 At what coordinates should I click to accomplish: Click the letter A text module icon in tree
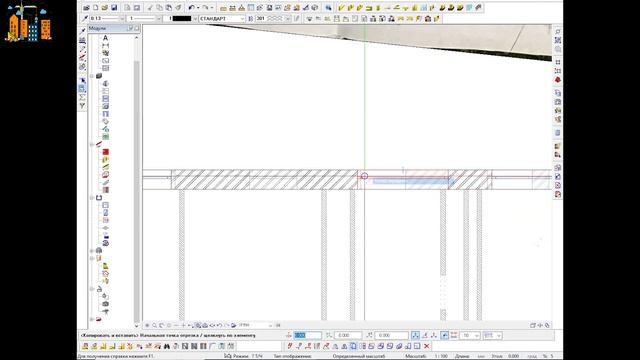click(105, 38)
